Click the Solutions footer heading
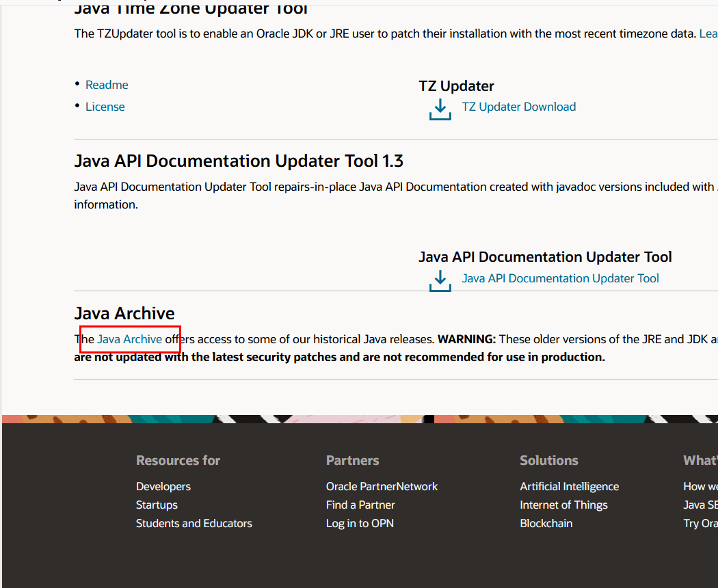The image size is (718, 588). 549,460
